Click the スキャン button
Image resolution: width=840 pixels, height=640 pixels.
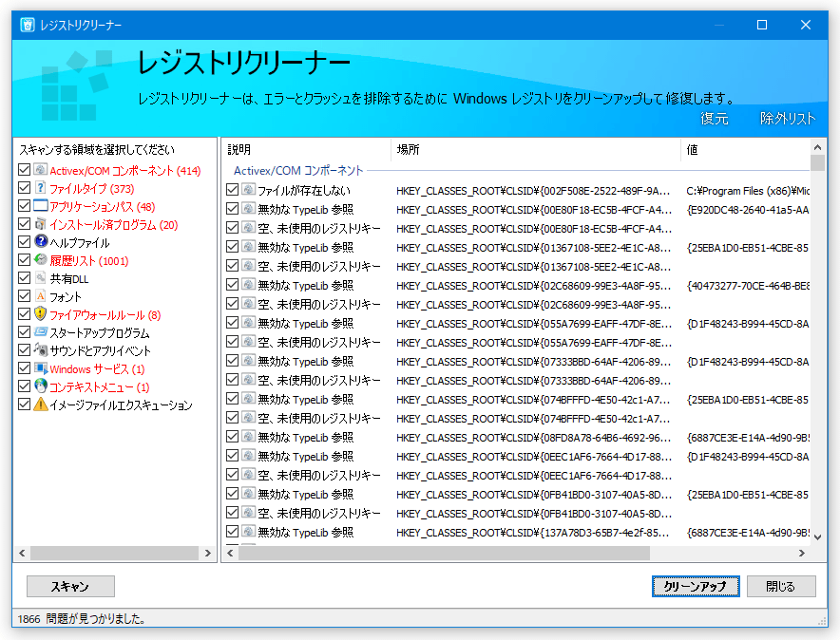point(70,587)
